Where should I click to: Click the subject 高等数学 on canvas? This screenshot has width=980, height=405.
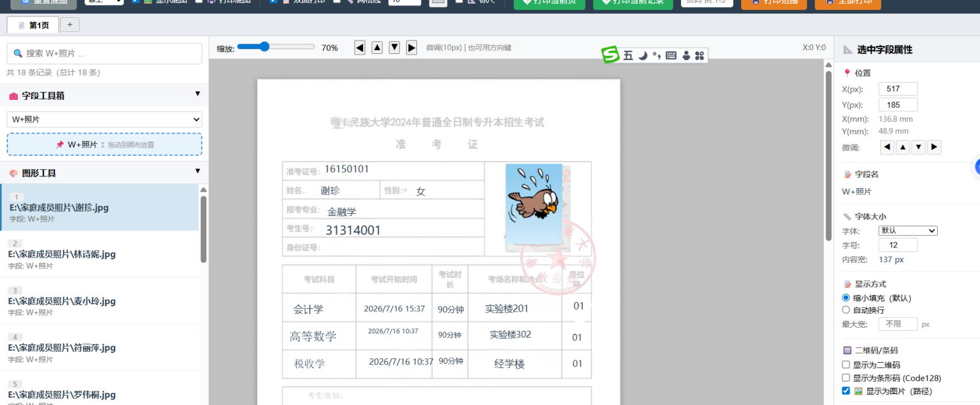coord(313,336)
